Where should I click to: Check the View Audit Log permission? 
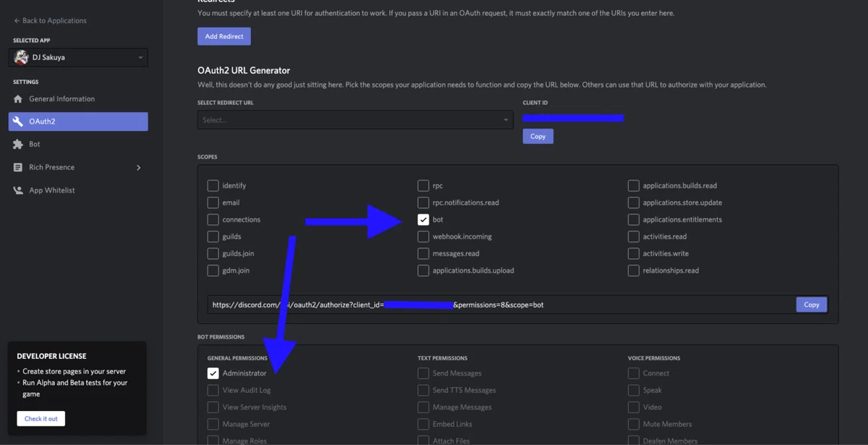pyautogui.click(x=213, y=390)
